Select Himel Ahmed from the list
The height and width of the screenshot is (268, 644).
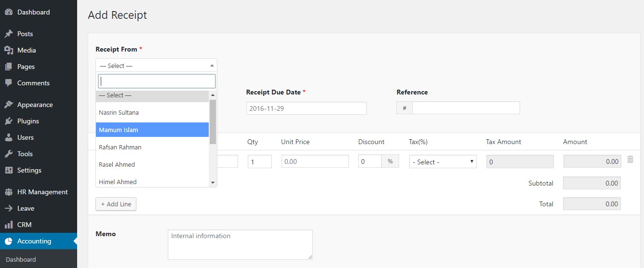pos(152,181)
